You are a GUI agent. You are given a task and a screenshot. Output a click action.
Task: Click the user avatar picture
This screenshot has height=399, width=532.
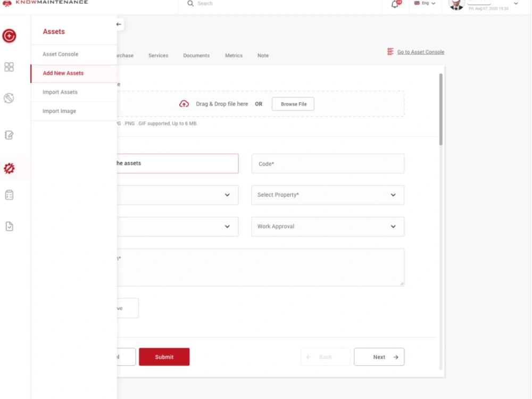click(456, 4)
